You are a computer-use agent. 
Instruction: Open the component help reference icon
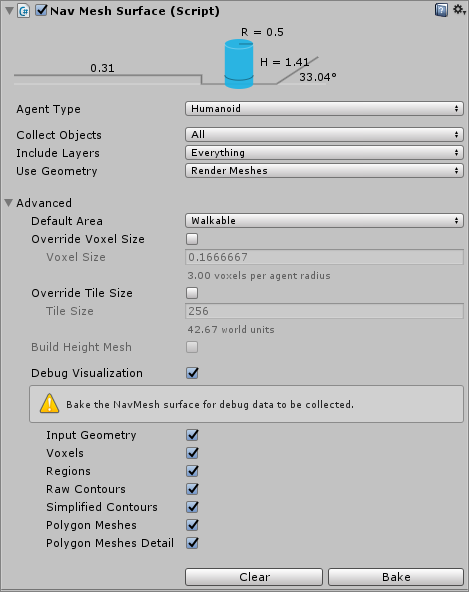point(441,10)
